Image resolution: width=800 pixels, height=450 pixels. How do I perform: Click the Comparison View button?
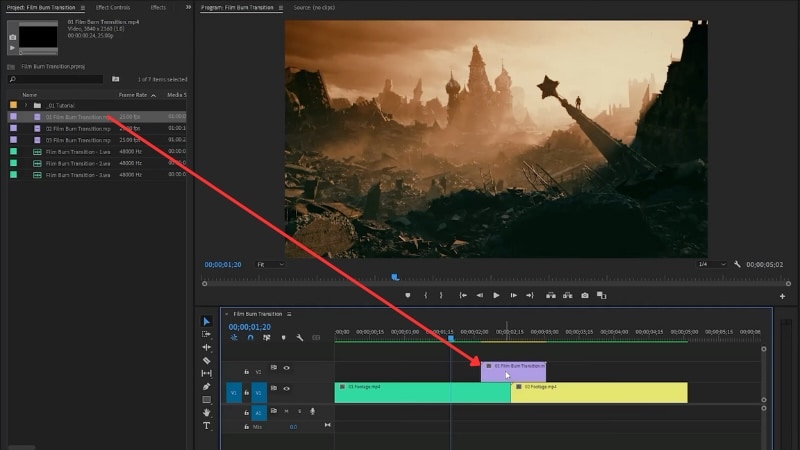(602, 295)
